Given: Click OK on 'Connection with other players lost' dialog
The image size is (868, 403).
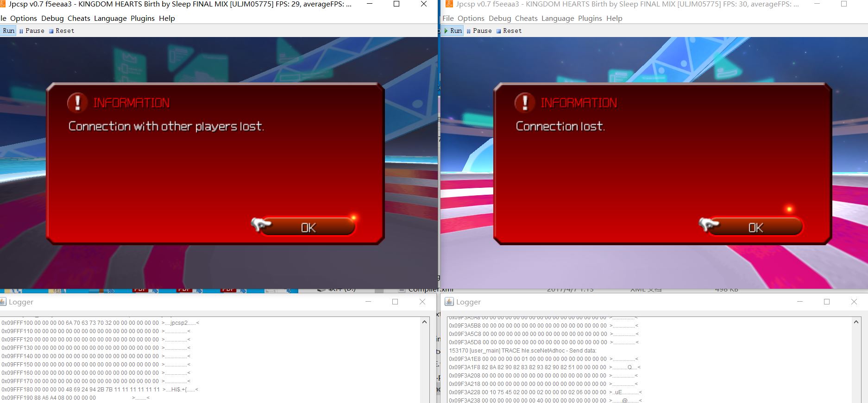Looking at the screenshot, I should pos(308,227).
